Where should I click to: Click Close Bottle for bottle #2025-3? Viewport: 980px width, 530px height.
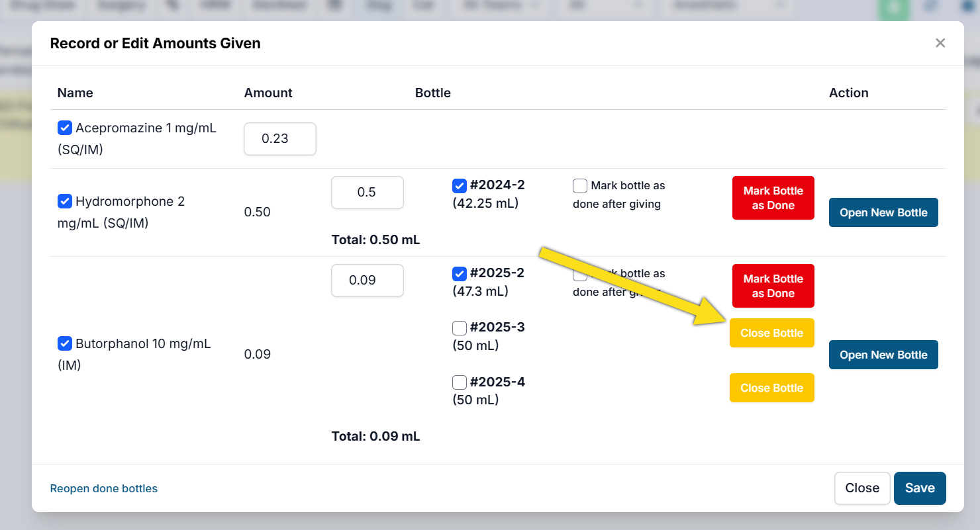771,333
